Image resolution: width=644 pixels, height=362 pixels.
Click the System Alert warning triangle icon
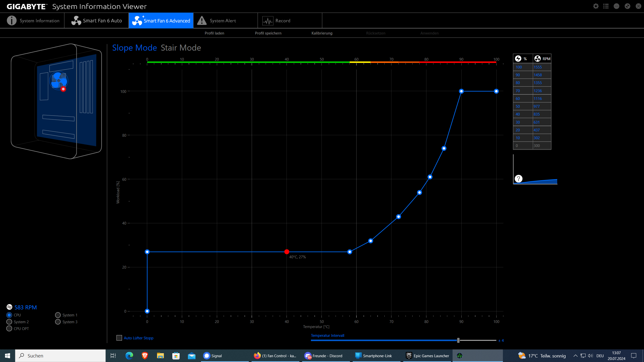(202, 21)
